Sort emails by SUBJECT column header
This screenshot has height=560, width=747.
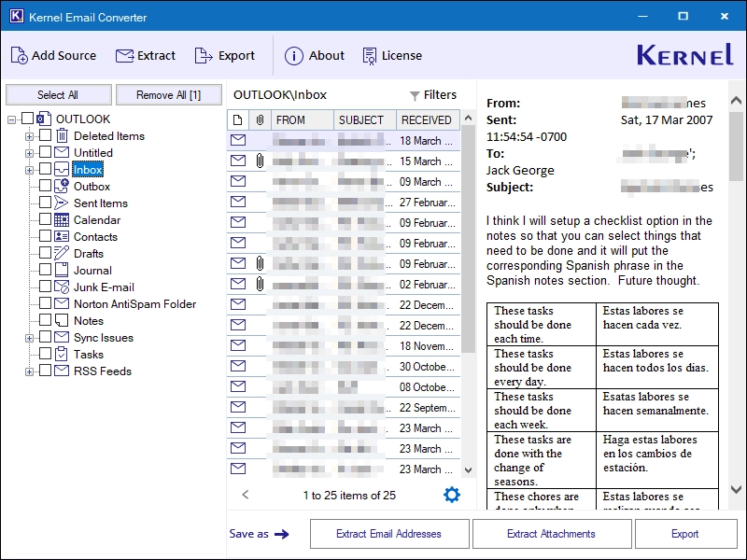365,120
